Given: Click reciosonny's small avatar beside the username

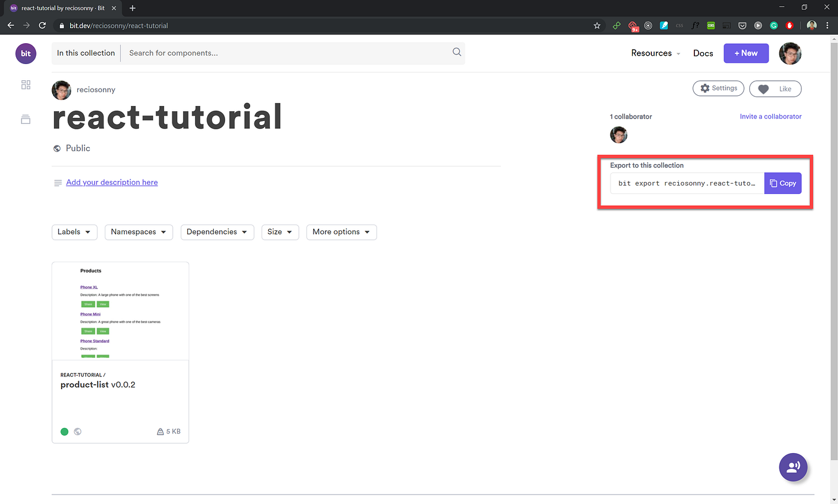Looking at the screenshot, I should click(62, 90).
